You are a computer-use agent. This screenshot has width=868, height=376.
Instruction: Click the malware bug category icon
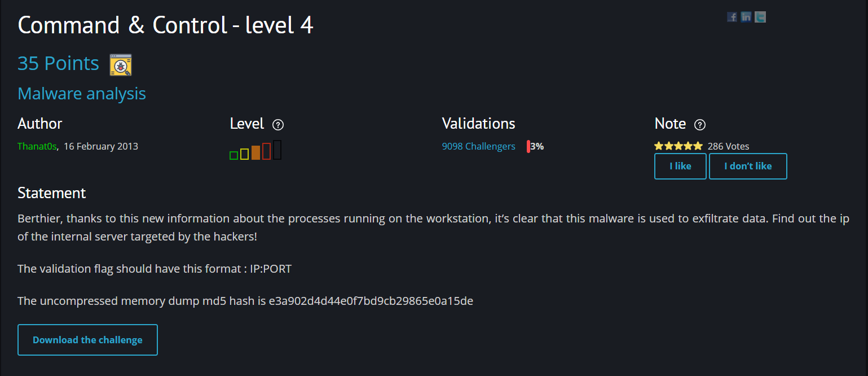pos(121,64)
